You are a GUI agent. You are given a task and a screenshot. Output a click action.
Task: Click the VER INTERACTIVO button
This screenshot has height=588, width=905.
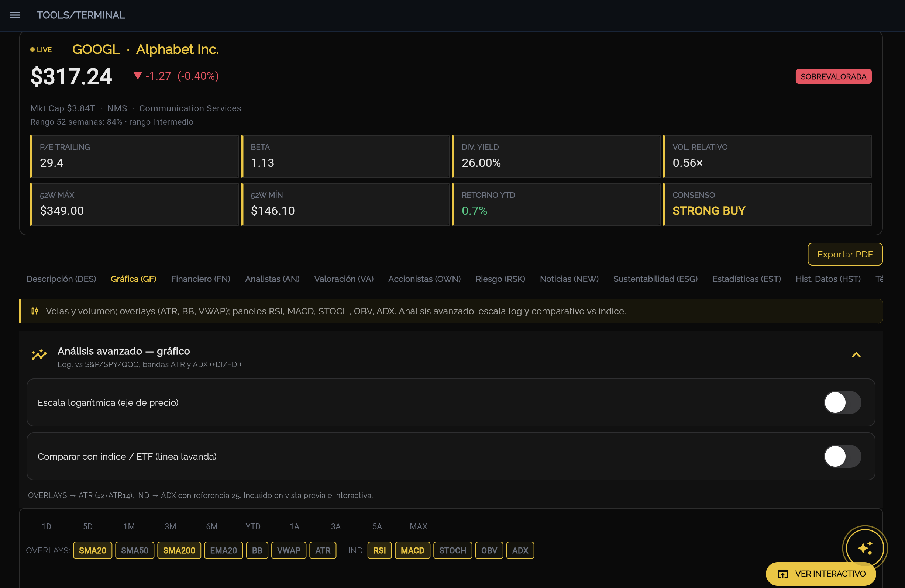(x=821, y=574)
